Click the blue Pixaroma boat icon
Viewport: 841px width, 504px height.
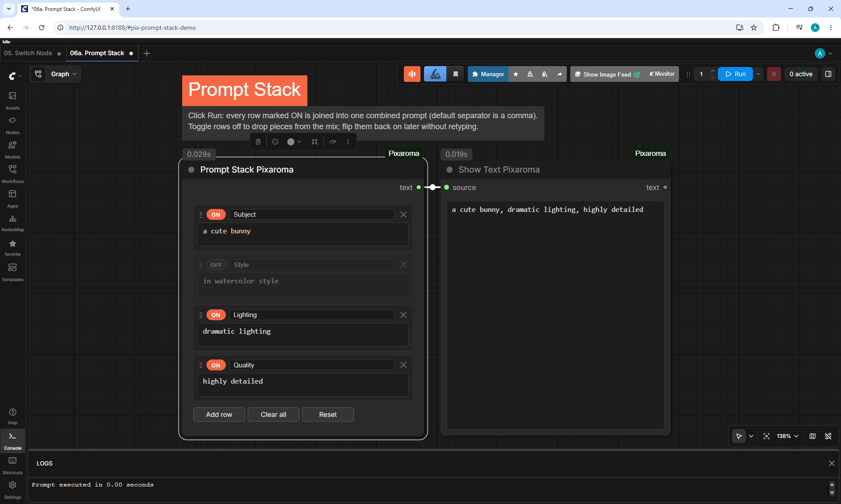435,74
